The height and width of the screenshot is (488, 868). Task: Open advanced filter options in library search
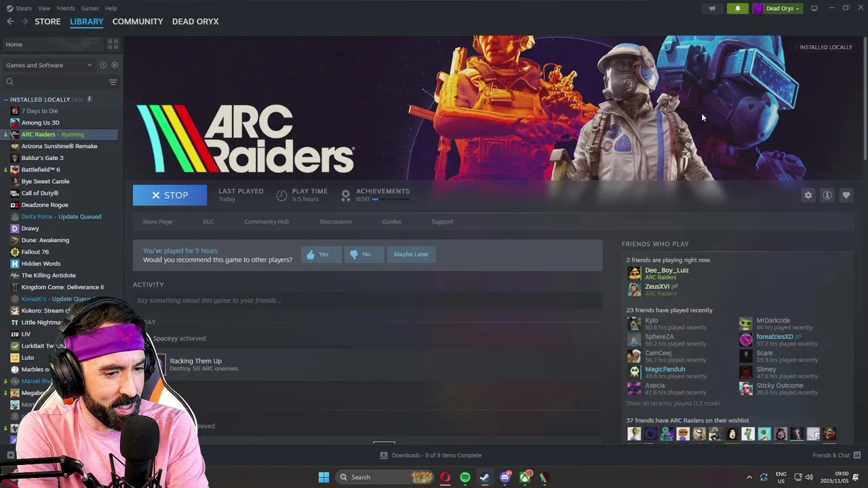point(113,82)
